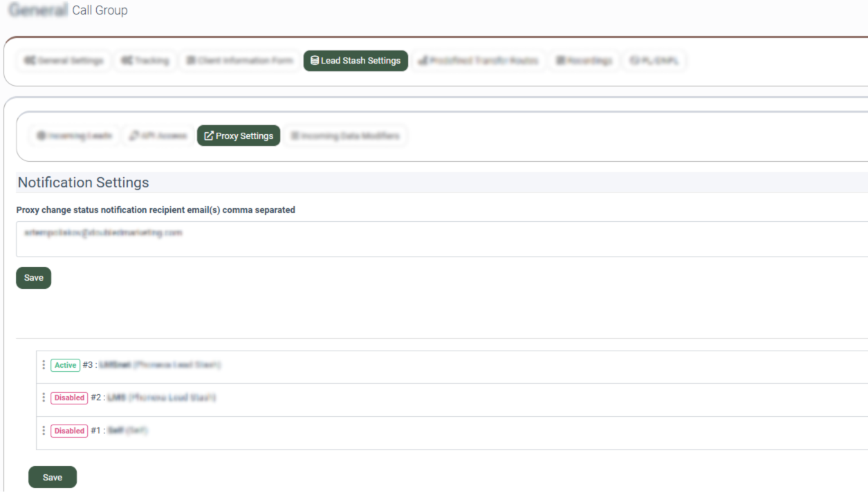Open the Incoming Leads sub-tab
The image size is (868, 504).
[74, 136]
